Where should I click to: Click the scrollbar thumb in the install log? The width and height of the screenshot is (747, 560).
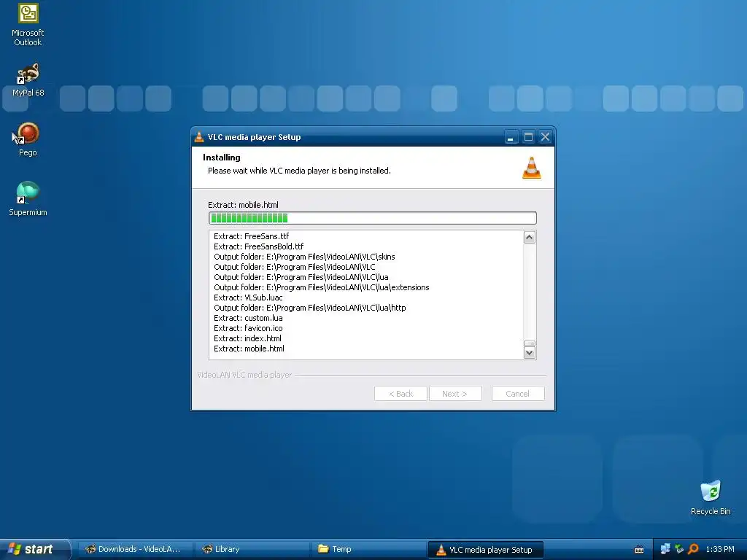530,343
